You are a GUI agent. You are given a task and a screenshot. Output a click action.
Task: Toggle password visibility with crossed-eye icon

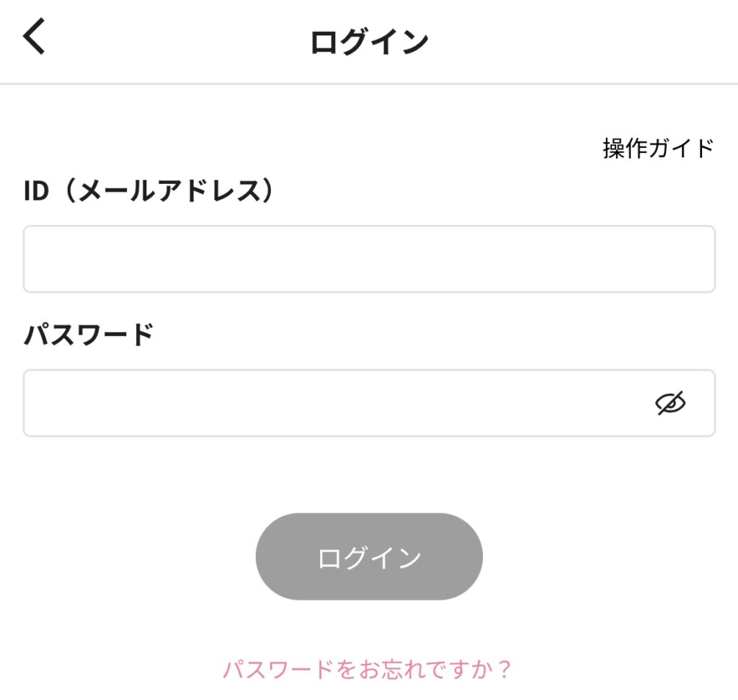670,404
